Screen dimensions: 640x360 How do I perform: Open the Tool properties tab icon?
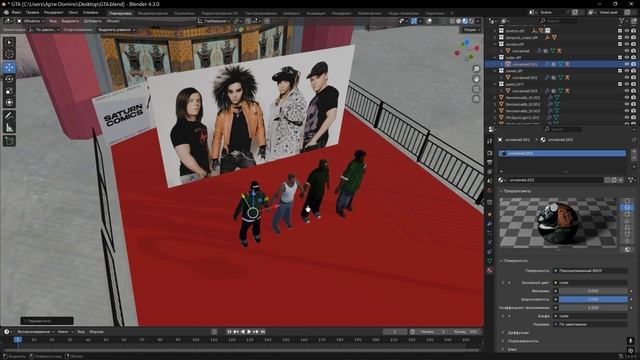(x=490, y=141)
